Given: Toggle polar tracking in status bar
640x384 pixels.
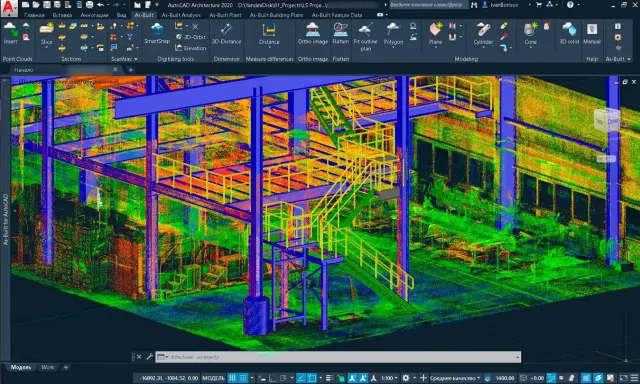Looking at the screenshot, I should click(x=283, y=378).
